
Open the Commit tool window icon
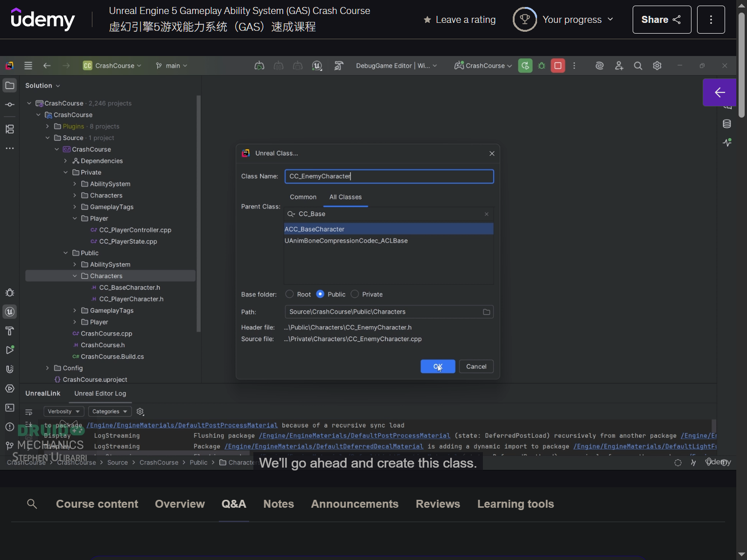(10, 105)
